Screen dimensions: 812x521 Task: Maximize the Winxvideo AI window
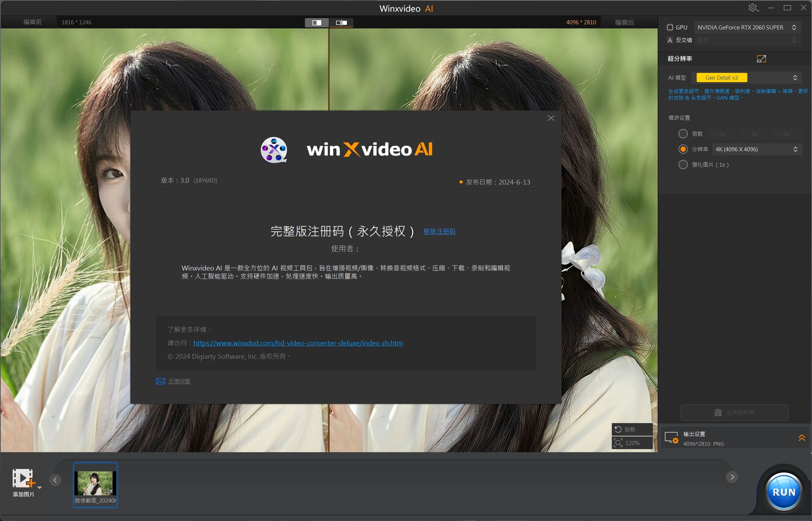787,8
